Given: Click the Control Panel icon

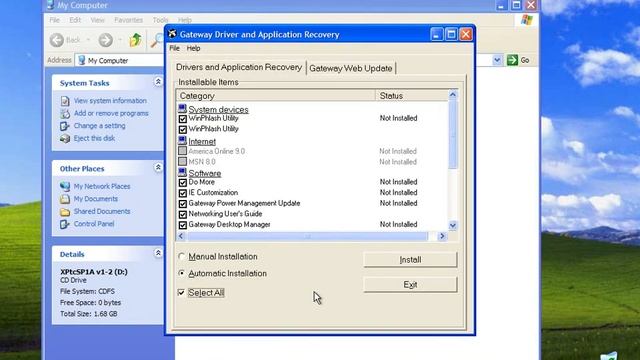Looking at the screenshot, I should (65, 224).
